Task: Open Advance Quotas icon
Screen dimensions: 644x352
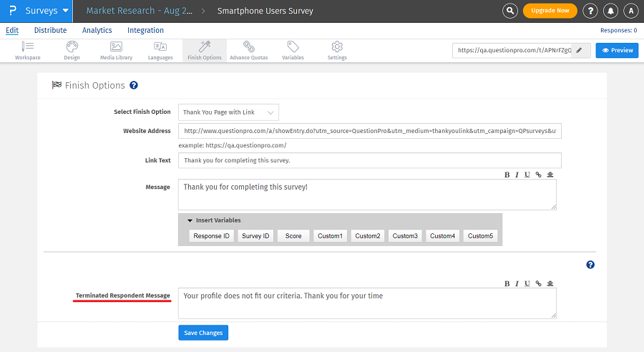Action: 248,47
